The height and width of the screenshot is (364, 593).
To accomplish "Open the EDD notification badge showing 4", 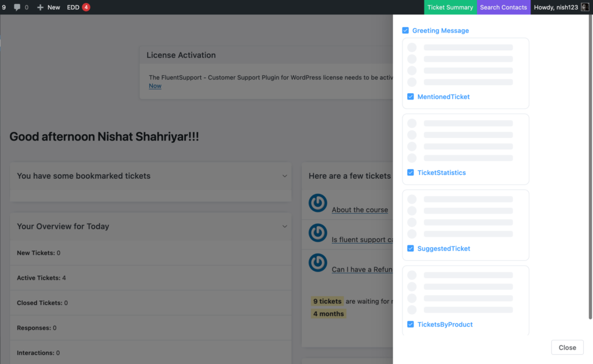I will pyautogui.click(x=86, y=7).
